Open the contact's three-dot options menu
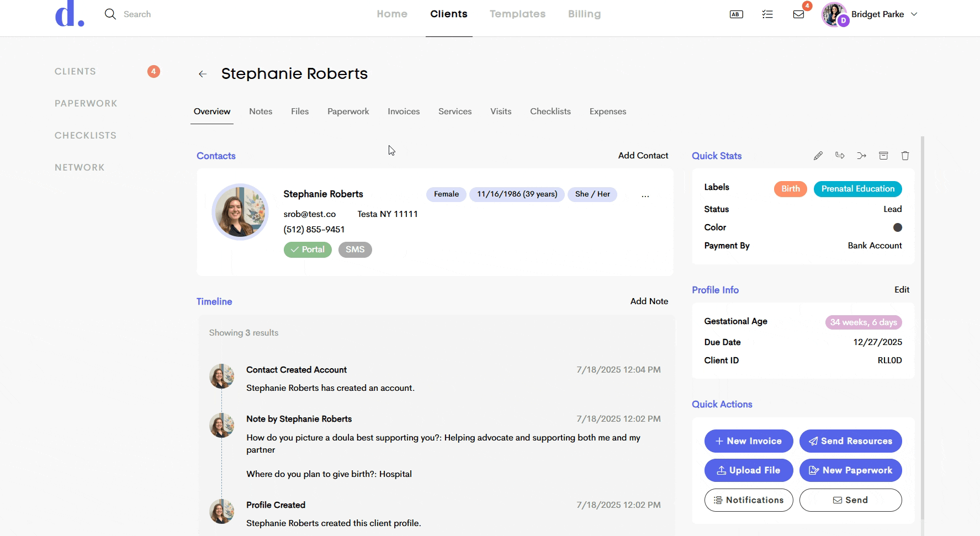The height and width of the screenshot is (536, 980). pos(645,195)
